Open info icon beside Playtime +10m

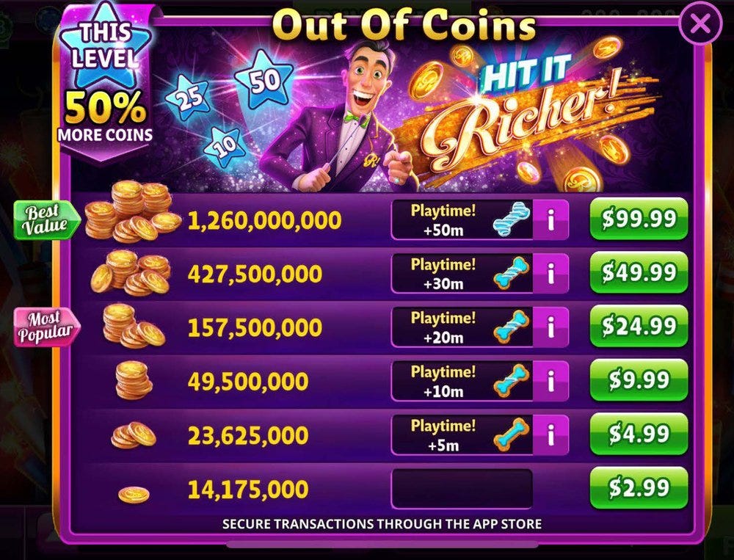(x=551, y=381)
